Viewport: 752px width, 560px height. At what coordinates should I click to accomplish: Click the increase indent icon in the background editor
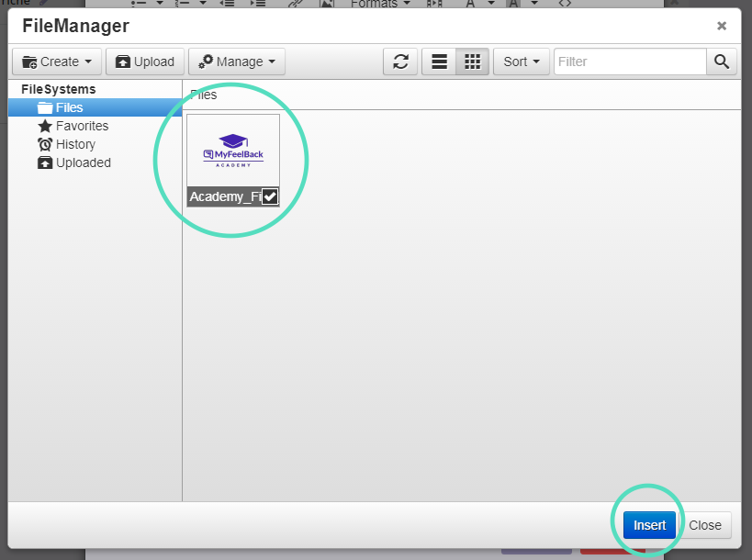257,4
